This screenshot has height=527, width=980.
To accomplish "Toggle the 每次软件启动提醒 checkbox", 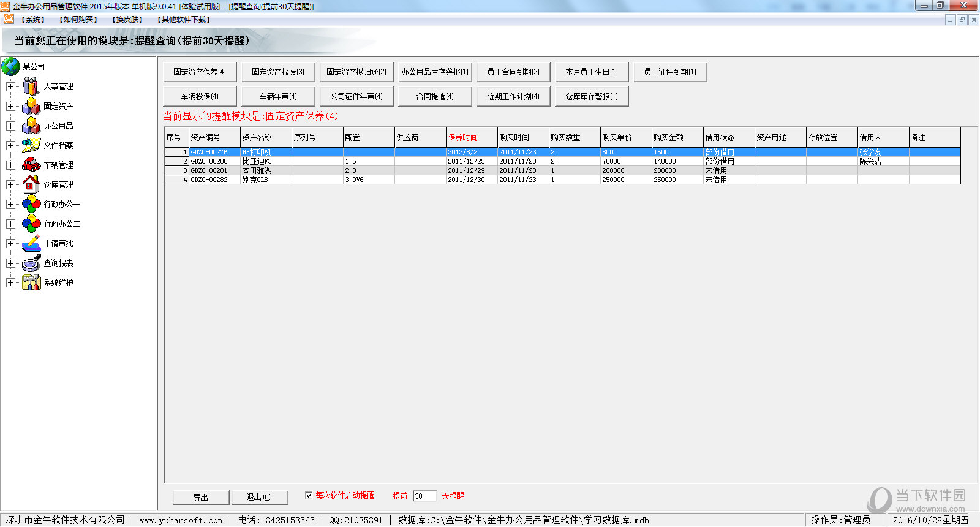I will point(309,495).
